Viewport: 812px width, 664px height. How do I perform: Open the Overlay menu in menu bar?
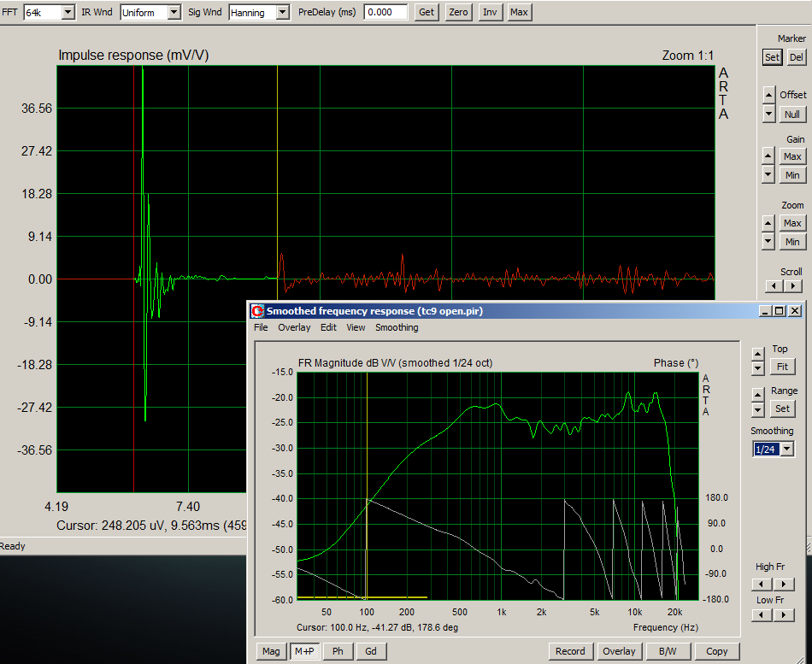[294, 327]
